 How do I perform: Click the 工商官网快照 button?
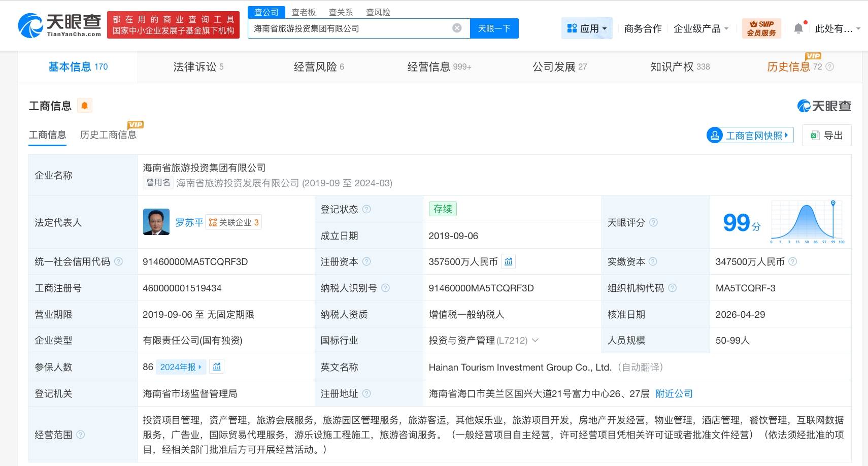[750, 135]
